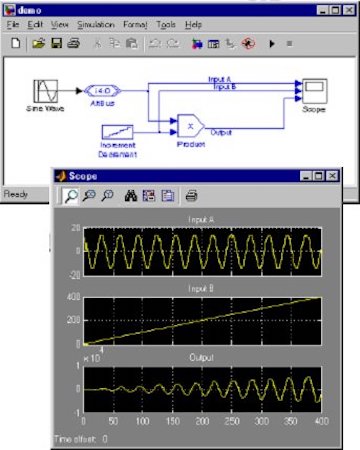
Task: Start simulation with the play arrow
Action: (x=272, y=44)
